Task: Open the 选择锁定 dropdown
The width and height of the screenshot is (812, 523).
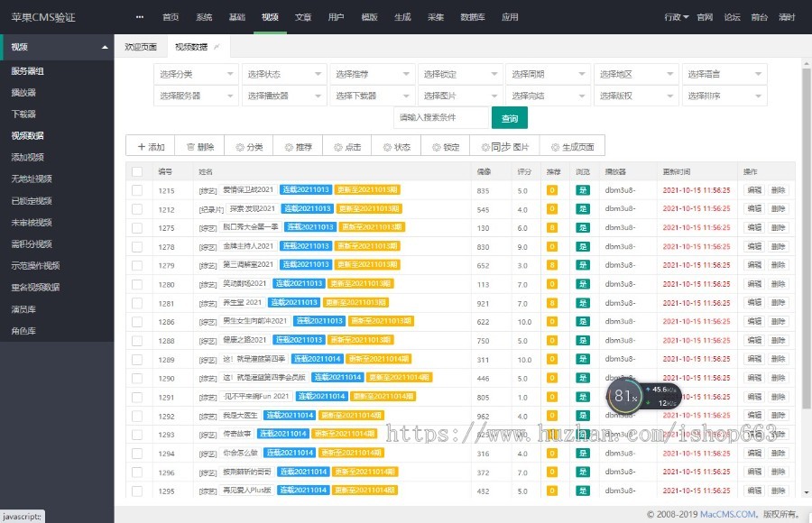Action: coord(460,74)
